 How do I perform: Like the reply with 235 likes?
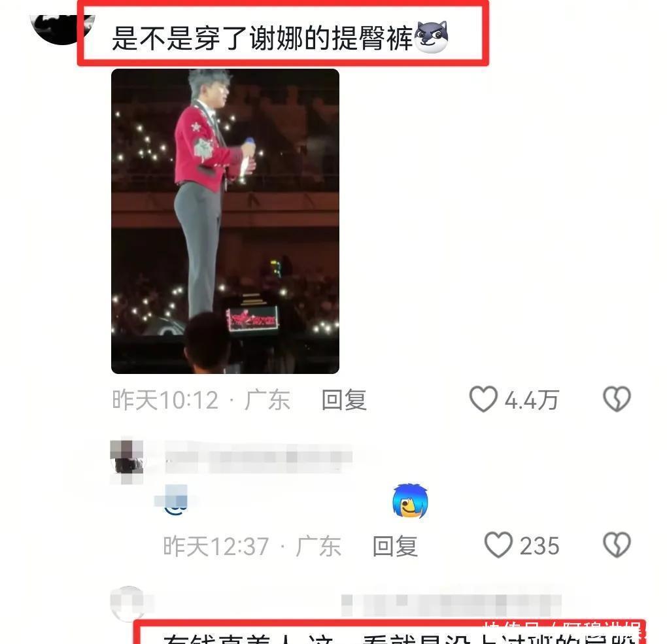[498, 545]
